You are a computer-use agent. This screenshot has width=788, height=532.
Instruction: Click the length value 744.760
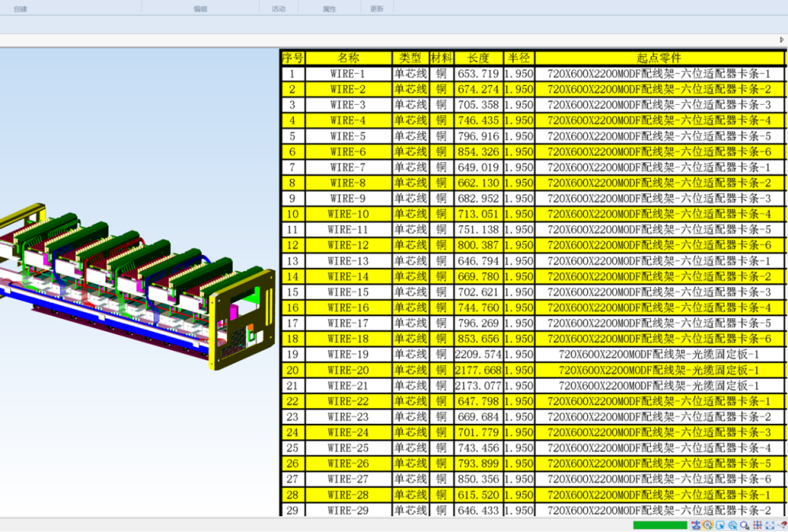point(478,307)
